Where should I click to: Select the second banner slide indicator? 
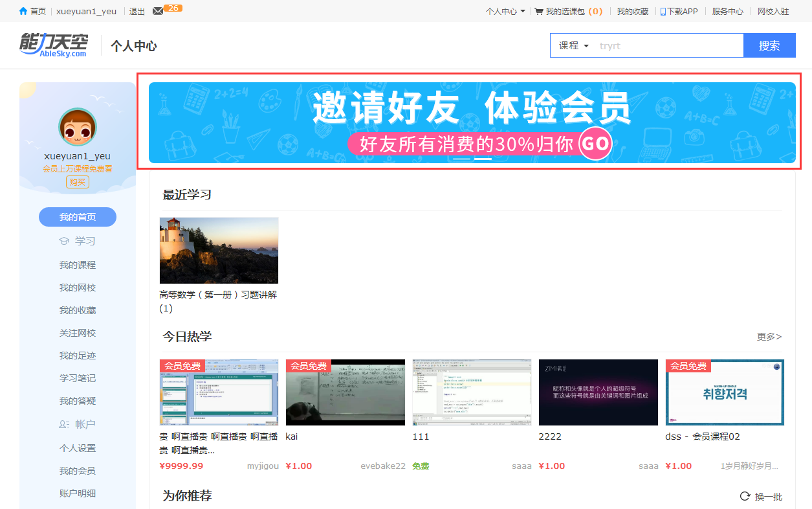483,159
